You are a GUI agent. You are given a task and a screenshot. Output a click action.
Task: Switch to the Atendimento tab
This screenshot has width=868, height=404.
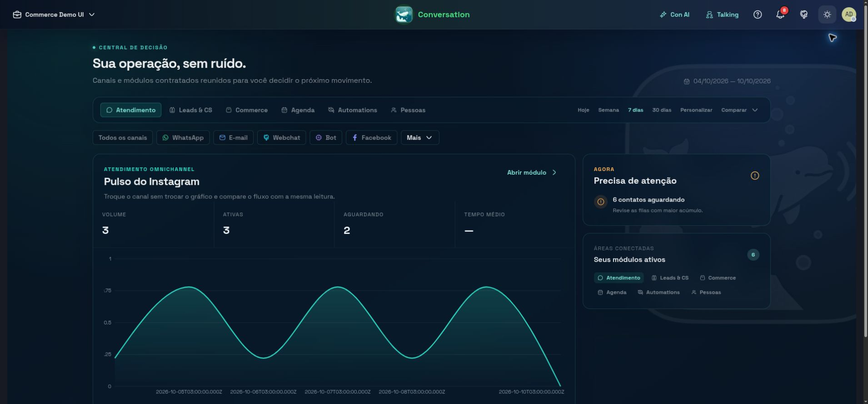(131, 110)
